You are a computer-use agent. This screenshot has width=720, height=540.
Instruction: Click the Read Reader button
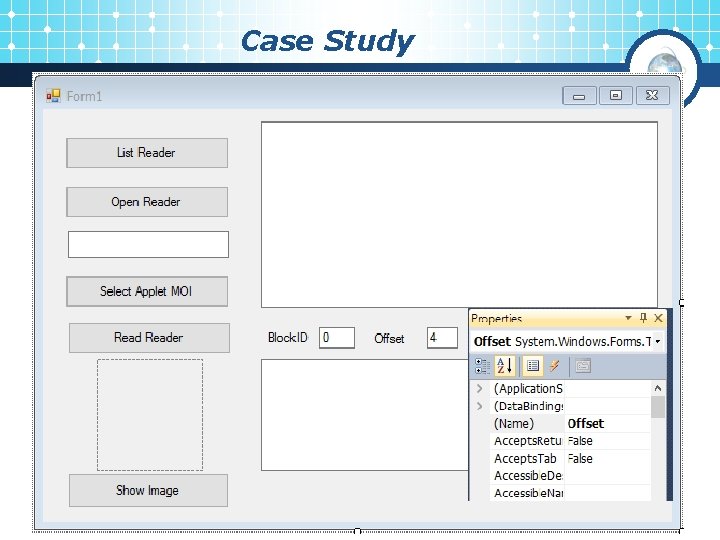point(149,338)
